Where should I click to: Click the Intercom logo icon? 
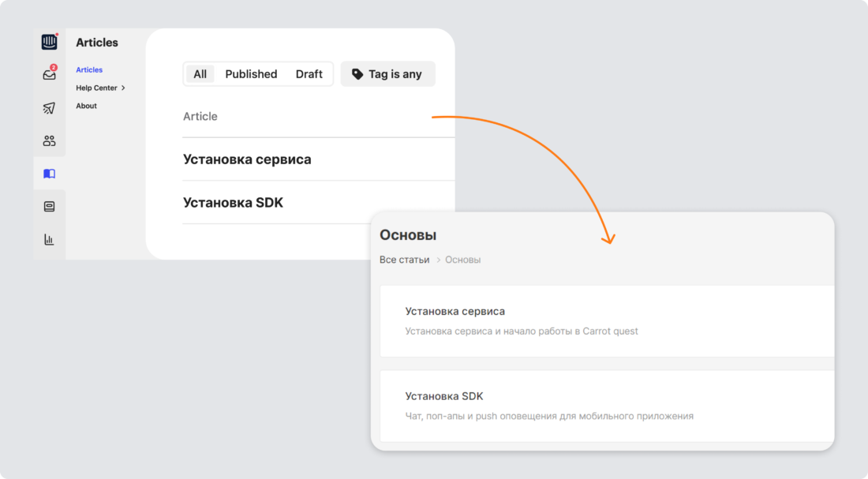point(49,42)
